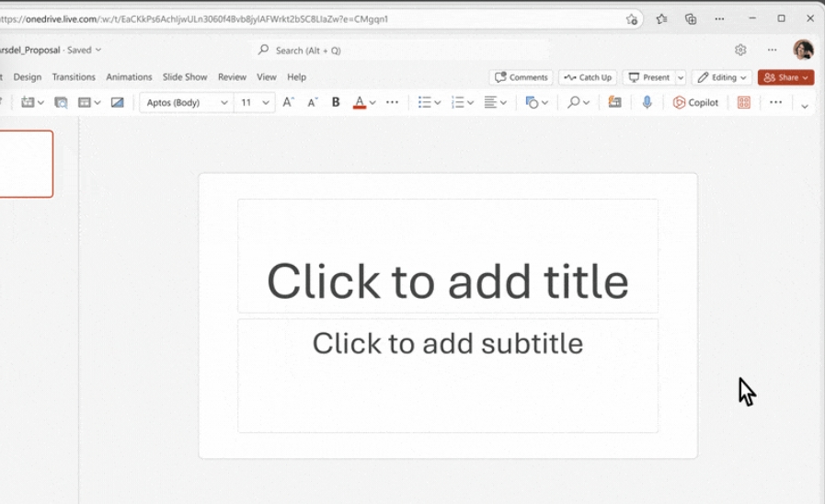
Task: Click the Increase Font Size icon
Action: pos(288,103)
